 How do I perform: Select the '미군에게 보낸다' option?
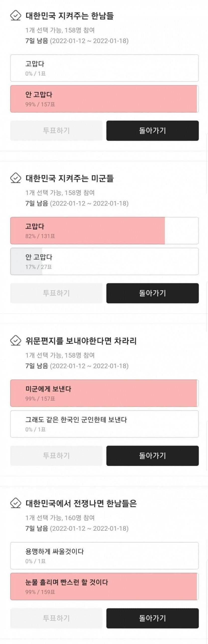pos(104,393)
